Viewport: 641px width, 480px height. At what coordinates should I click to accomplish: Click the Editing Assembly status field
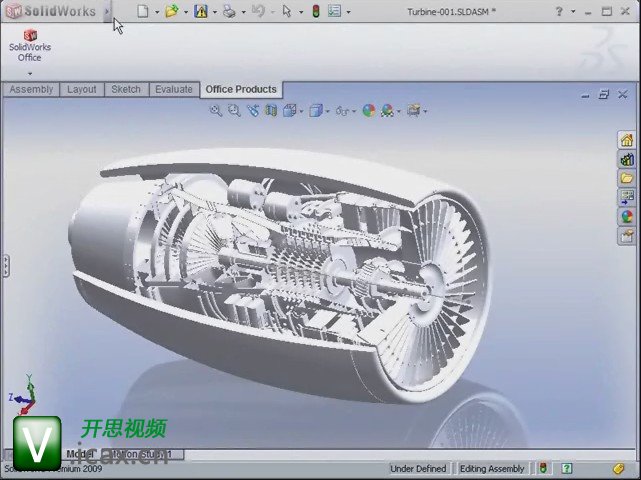[492, 468]
